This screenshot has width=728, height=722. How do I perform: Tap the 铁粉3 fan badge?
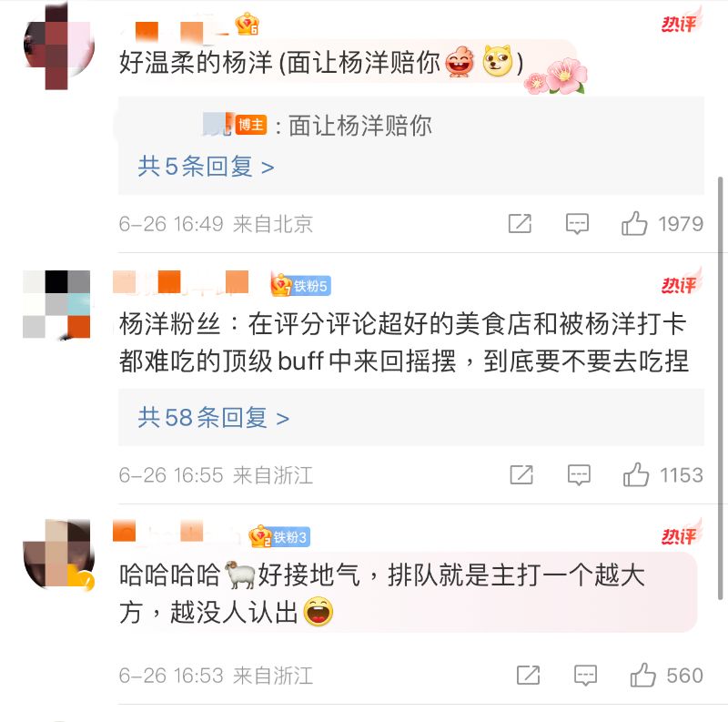[279, 537]
